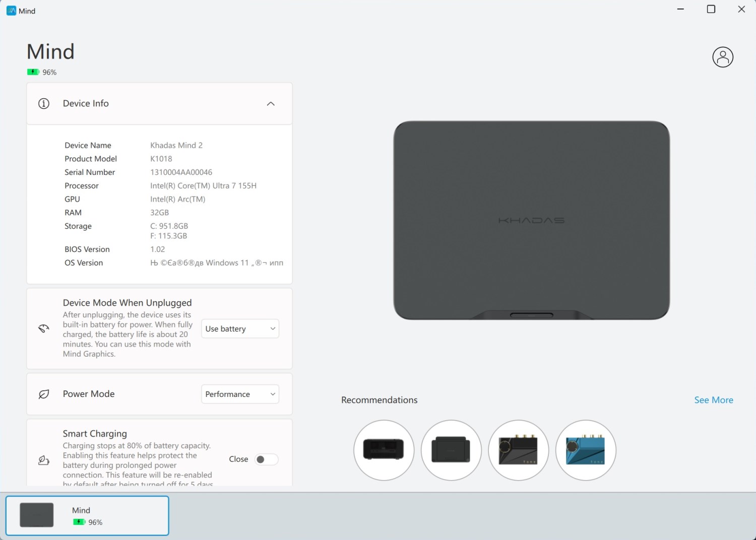
Task: Click the Smart Charging heading
Action: tap(95, 434)
